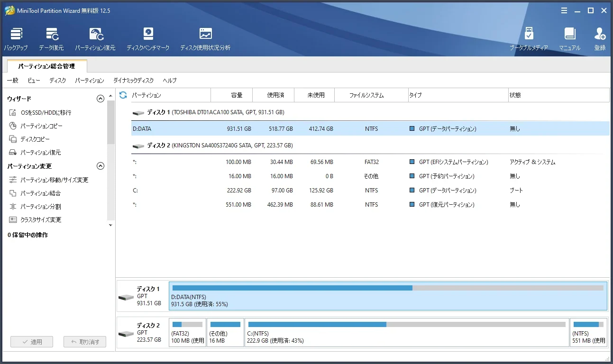The width and height of the screenshot is (613, 364).
Task: Launch データ復元 data recovery
Action: (51, 39)
